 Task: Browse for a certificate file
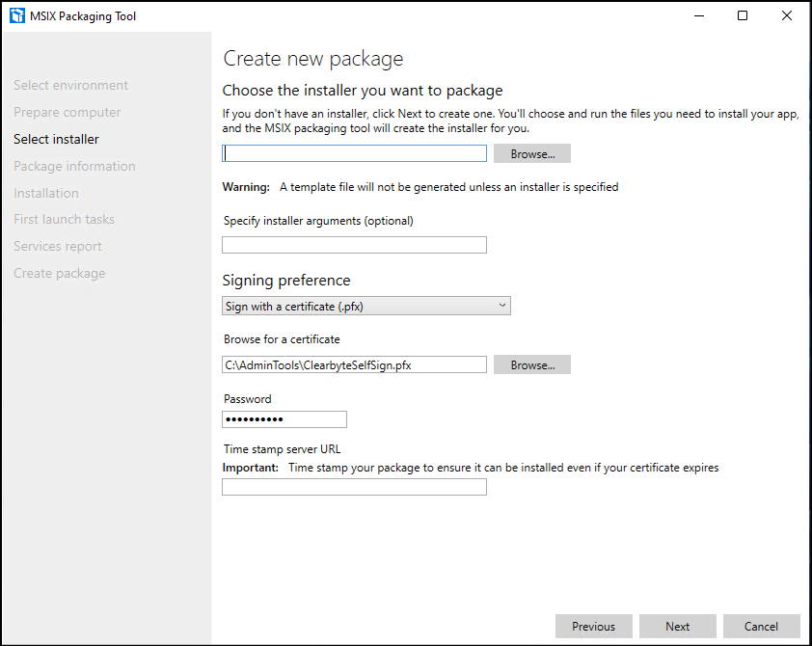(531, 364)
